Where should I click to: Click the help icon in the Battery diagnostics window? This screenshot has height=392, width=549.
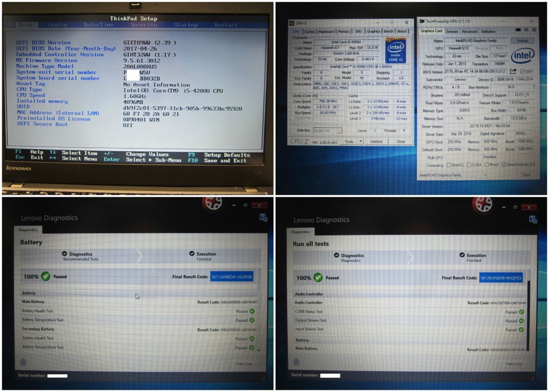pyautogui.click(x=263, y=218)
